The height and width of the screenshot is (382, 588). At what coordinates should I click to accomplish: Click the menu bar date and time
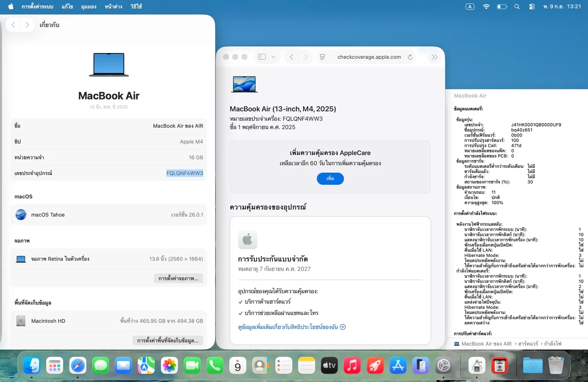pos(562,7)
